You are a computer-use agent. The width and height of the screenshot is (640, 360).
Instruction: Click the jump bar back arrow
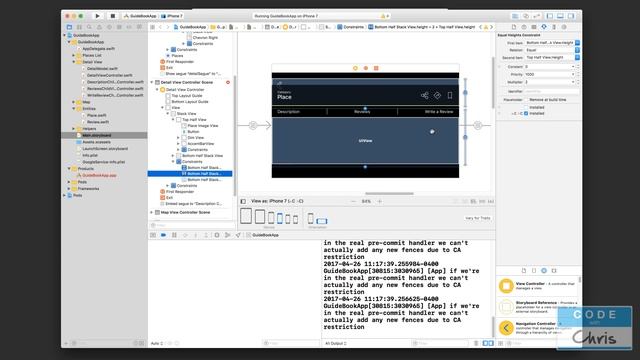[160, 27]
